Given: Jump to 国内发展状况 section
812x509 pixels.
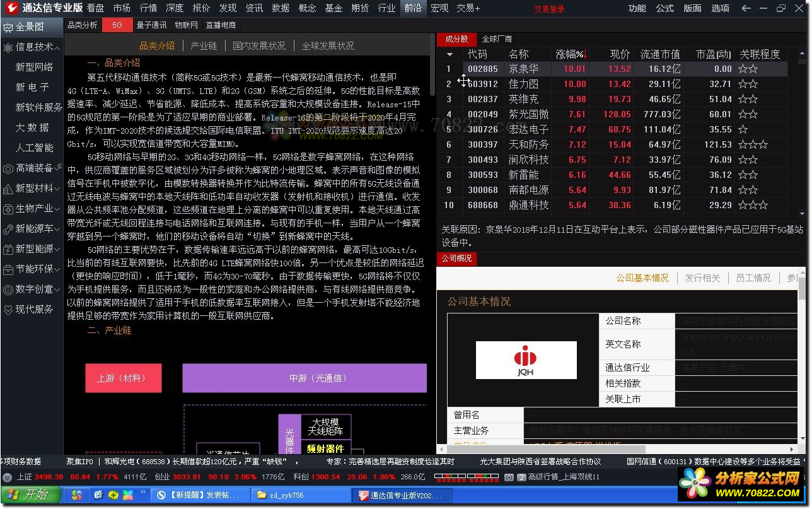Looking at the screenshot, I should 259,45.
